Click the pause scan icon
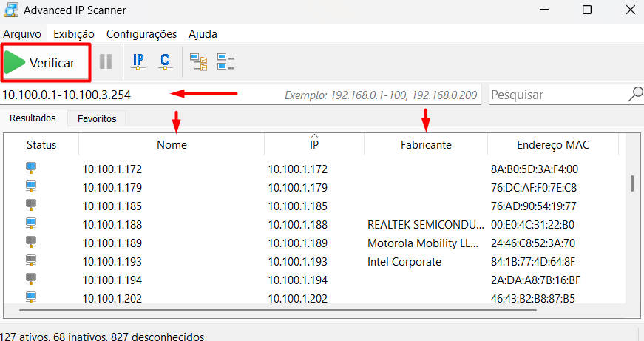644x341 pixels. pyautogui.click(x=106, y=62)
